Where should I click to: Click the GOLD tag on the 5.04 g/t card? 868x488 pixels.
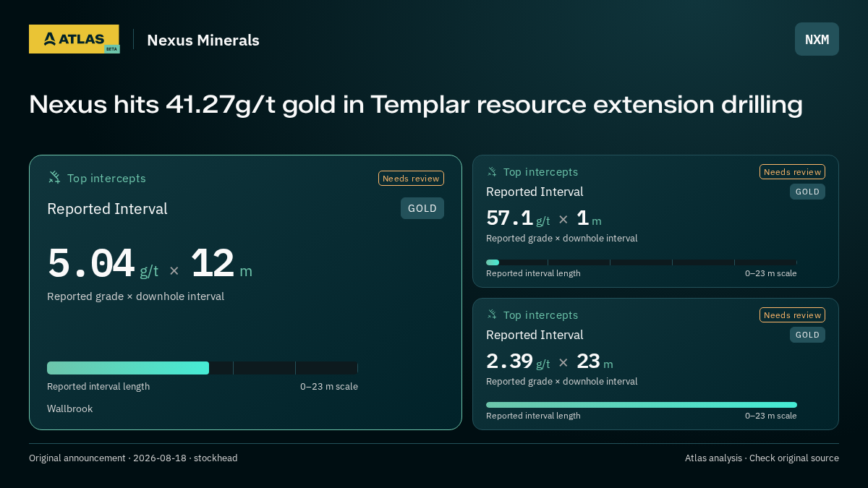click(x=422, y=208)
